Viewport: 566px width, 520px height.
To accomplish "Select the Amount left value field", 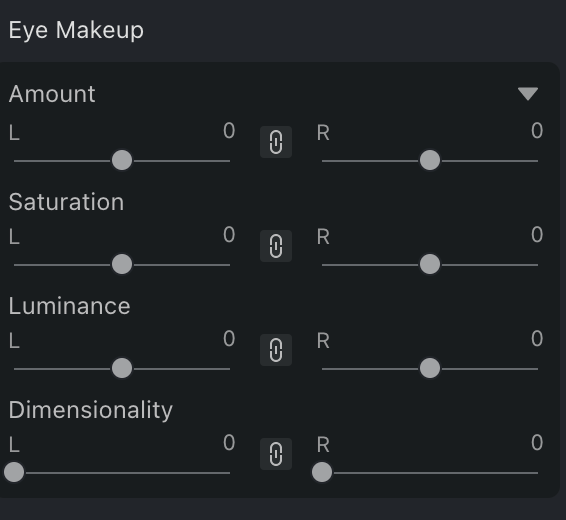I will tap(229, 131).
